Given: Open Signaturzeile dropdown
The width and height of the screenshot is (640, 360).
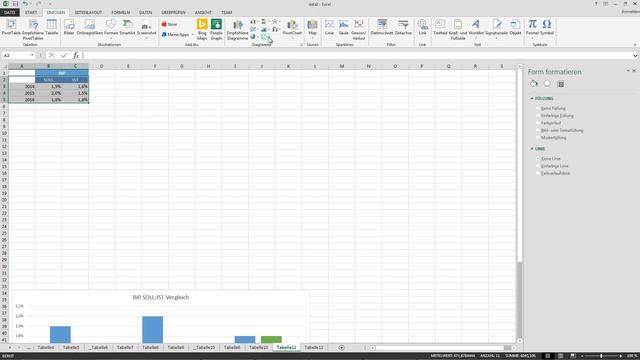Looking at the screenshot, I should click(x=496, y=29).
